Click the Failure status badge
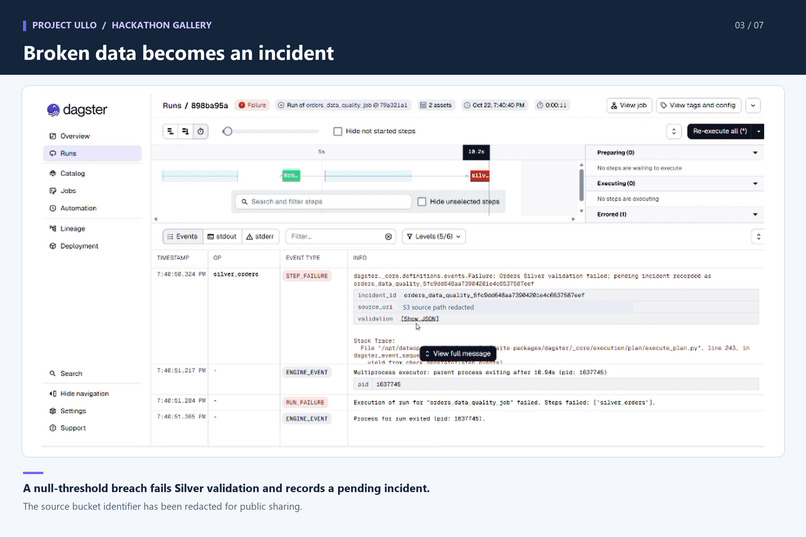The width and height of the screenshot is (806, 537). tap(252, 105)
